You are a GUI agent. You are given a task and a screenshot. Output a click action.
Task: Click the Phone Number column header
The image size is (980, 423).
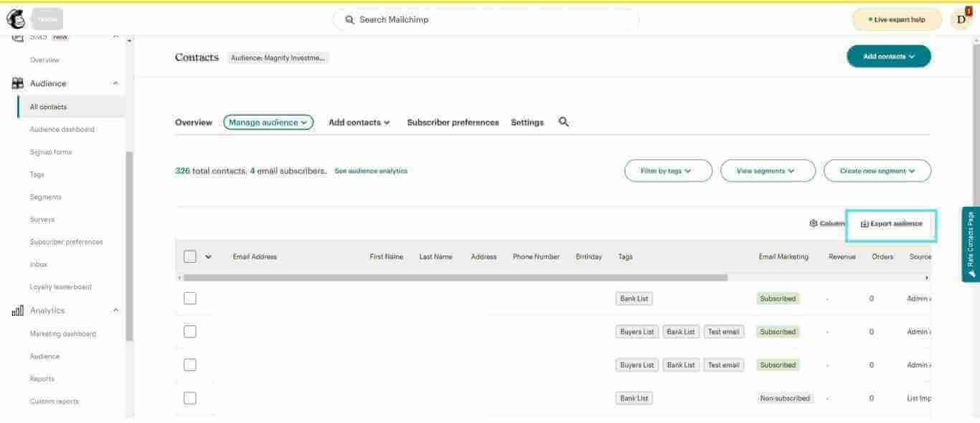pyautogui.click(x=536, y=256)
